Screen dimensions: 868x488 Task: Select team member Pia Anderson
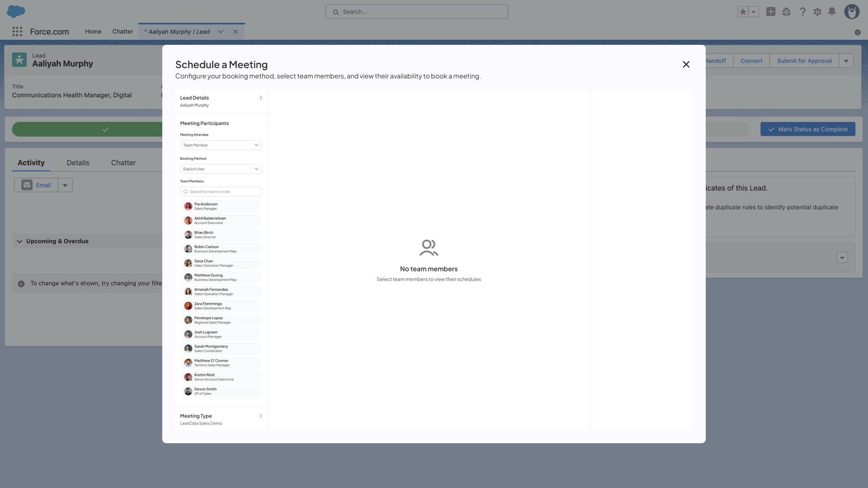tap(221, 206)
